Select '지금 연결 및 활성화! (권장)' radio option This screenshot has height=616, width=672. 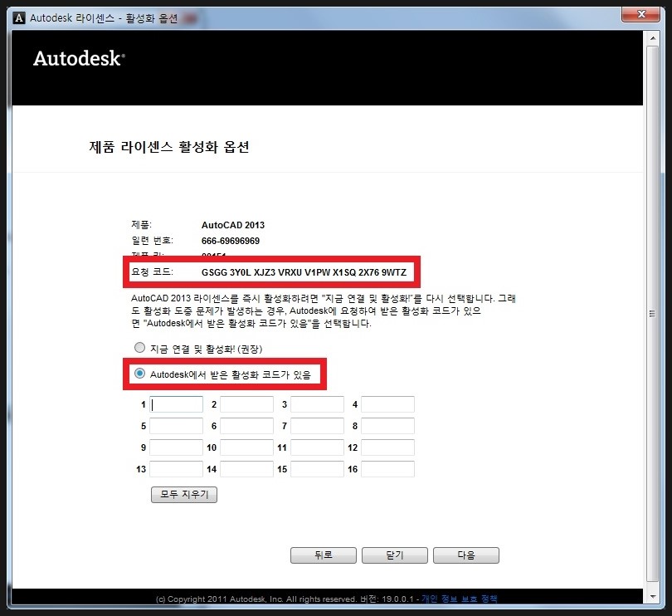coord(139,348)
